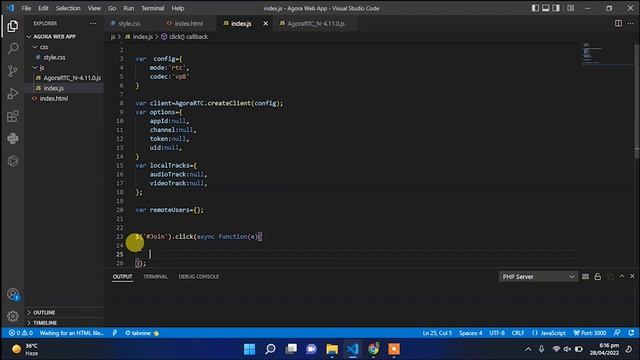
Task: Open taskbar search magnifier
Action: click(270, 349)
